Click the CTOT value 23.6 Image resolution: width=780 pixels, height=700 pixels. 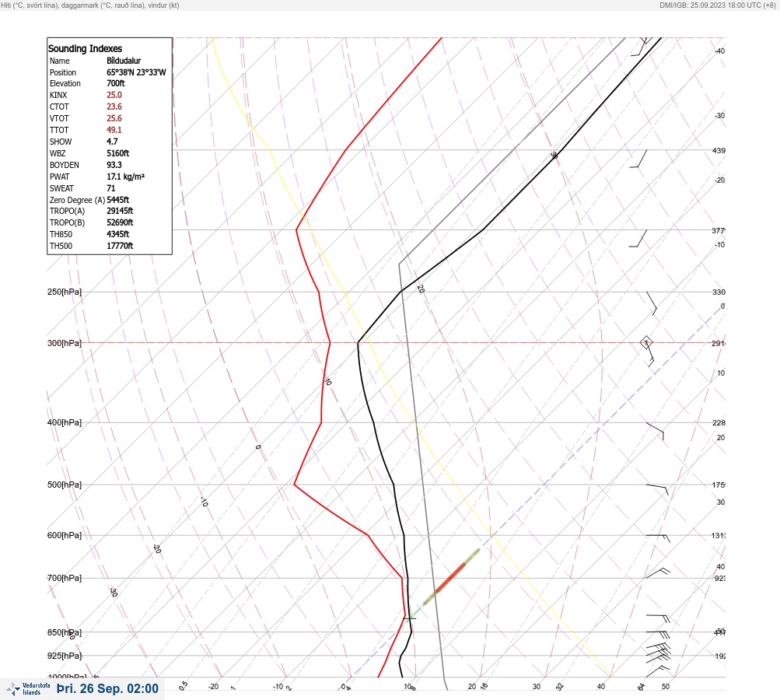(114, 107)
